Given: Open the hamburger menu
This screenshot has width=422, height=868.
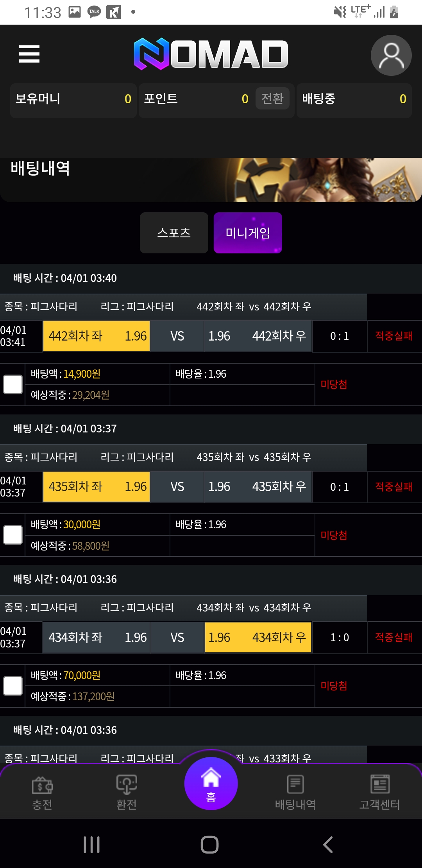Looking at the screenshot, I should pyautogui.click(x=29, y=54).
